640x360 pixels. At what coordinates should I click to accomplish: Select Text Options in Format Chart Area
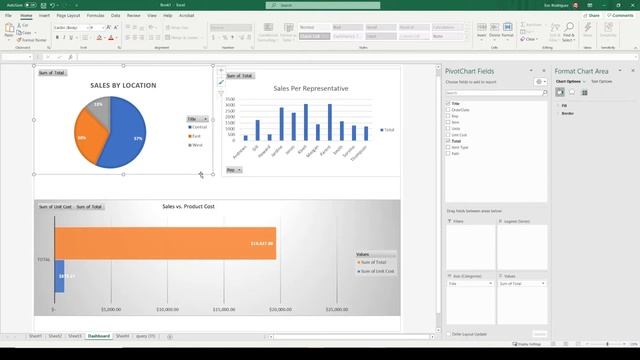(601, 82)
